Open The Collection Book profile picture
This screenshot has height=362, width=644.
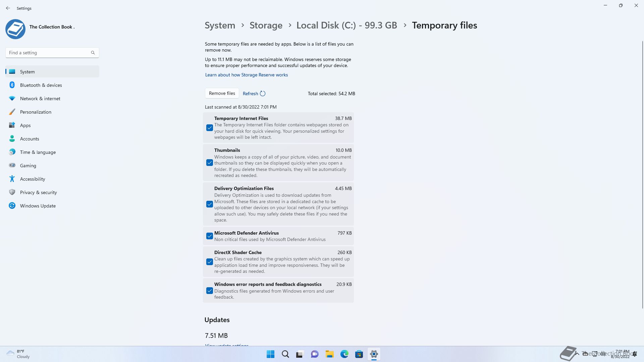tap(15, 29)
